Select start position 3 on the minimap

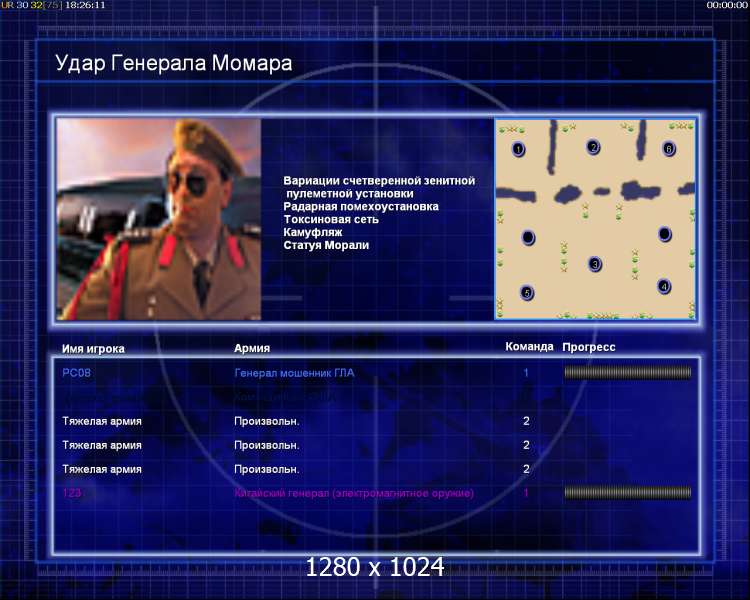595,264
